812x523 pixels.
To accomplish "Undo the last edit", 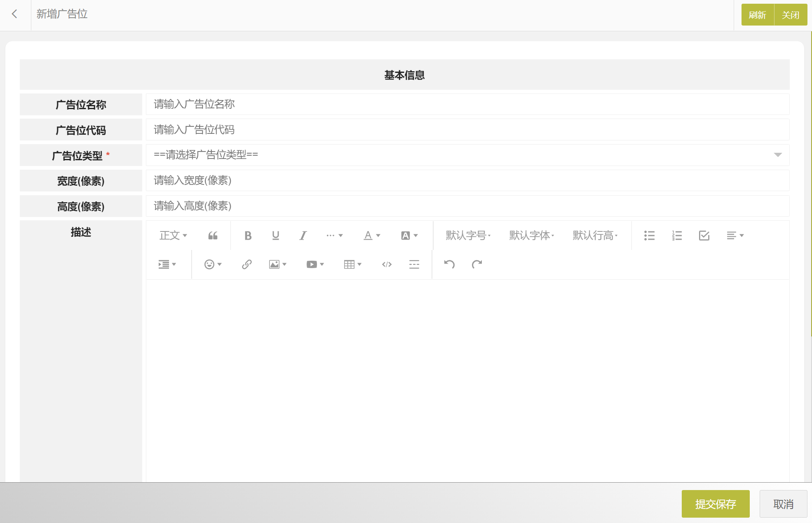I will pyautogui.click(x=449, y=264).
